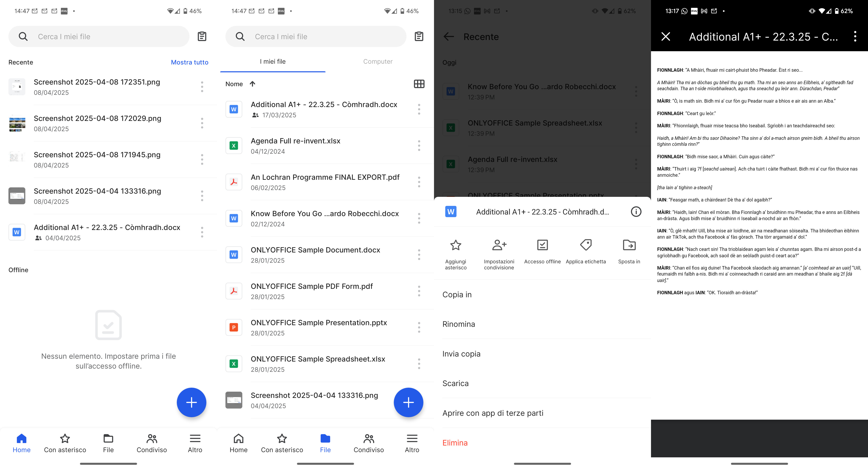
Task: Open options for Screenshot 2025-04-08 172351.png
Action: click(x=202, y=87)
